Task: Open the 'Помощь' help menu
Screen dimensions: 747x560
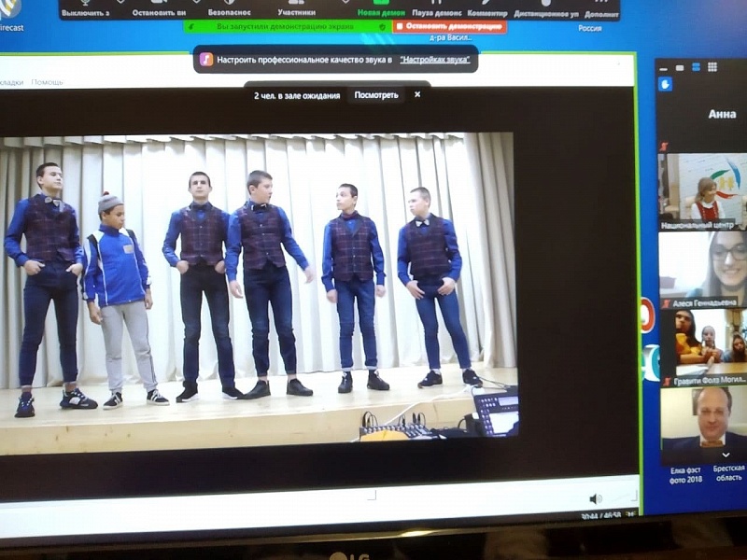Action: pyautogui.click(x=47, y=82)
